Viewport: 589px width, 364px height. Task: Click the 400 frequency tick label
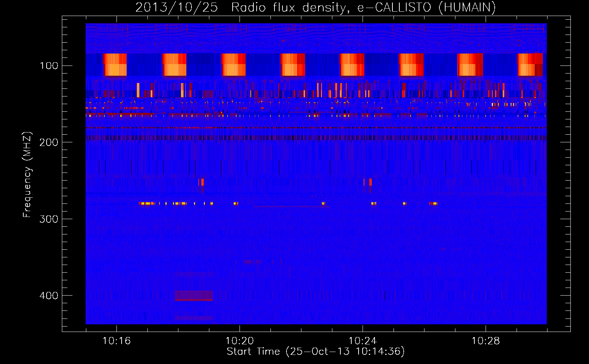tap(49, 296)
